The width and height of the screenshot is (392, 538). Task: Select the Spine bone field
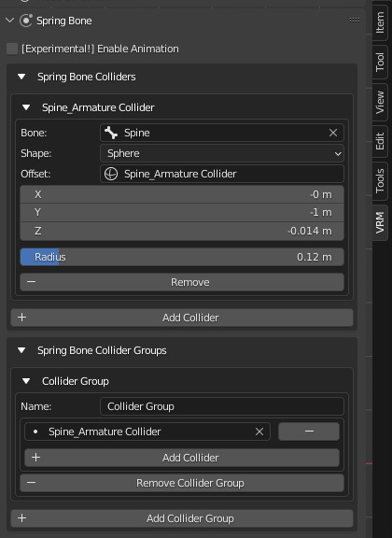(222, 133)
